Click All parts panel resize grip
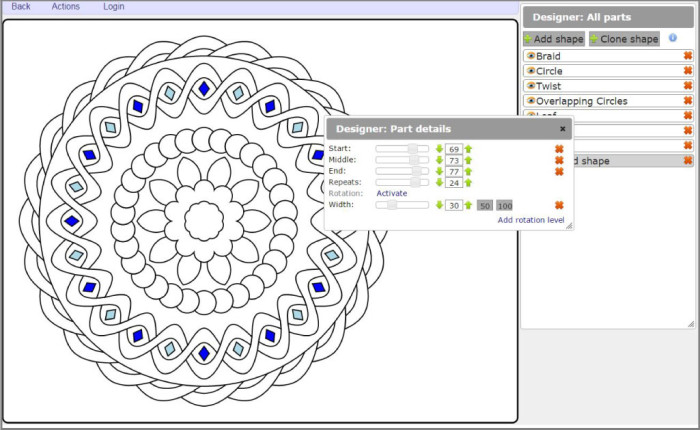This screenshot has height=430, width=700. pos(691,324)
